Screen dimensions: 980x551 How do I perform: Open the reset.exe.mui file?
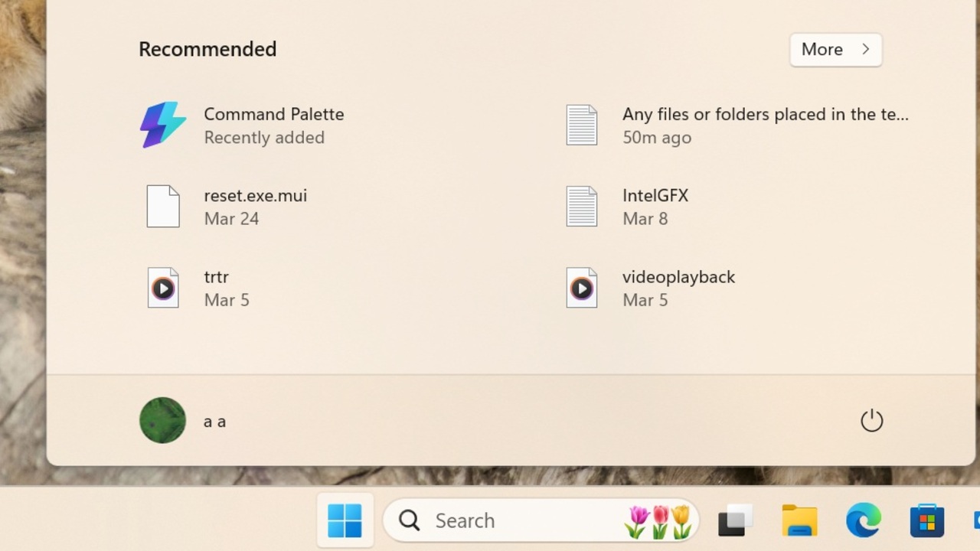(256, 206)
